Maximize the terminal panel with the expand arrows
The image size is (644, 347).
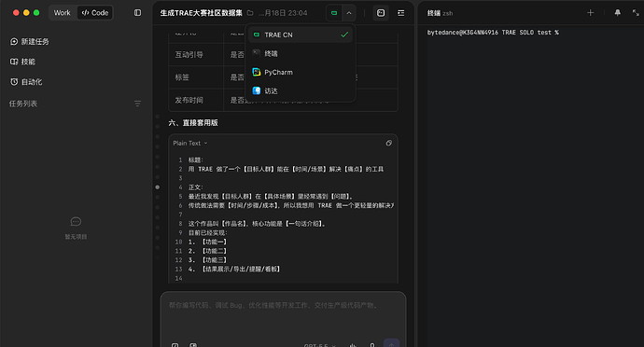(636, 13)
